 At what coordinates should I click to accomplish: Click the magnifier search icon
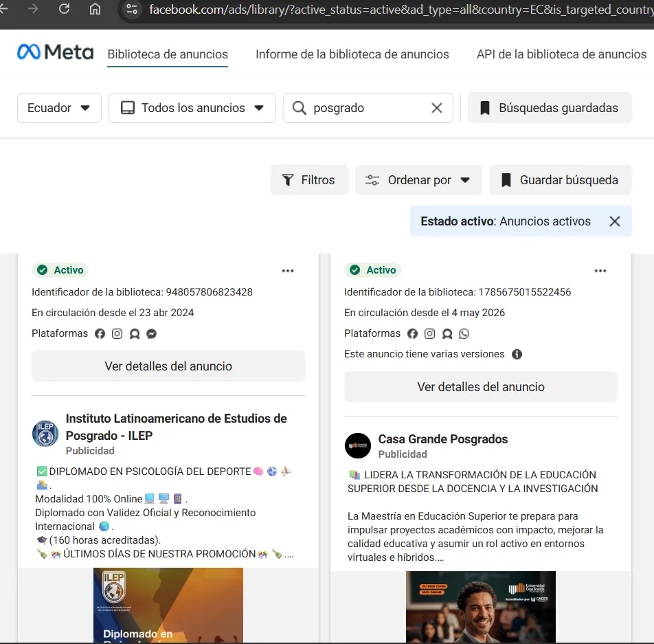click(x=299, y=108)
